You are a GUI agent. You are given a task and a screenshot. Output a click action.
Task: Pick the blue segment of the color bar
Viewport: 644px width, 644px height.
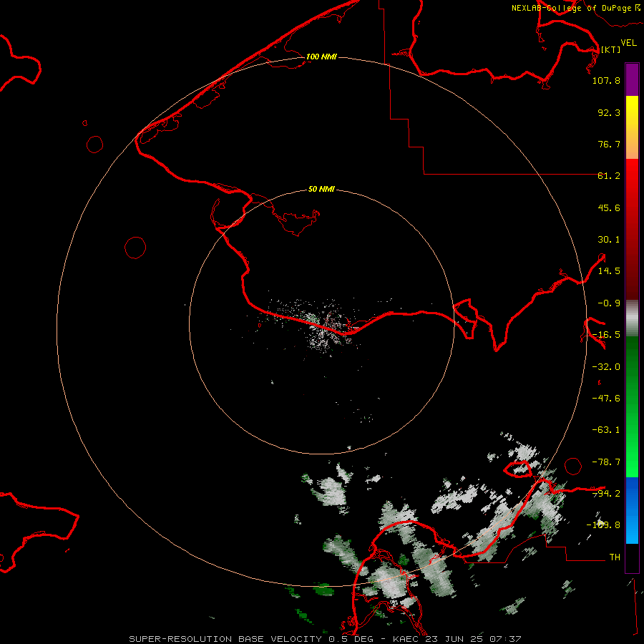pyautogui.click(x=632, y=510)
